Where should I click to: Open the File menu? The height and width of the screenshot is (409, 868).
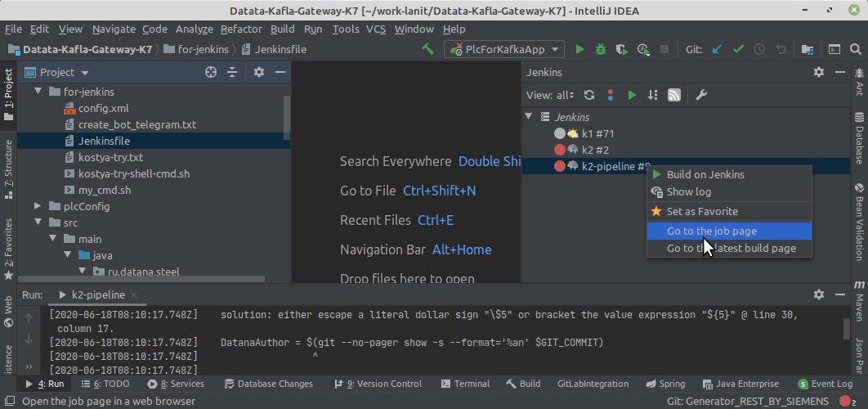click(x=13, y=29)
